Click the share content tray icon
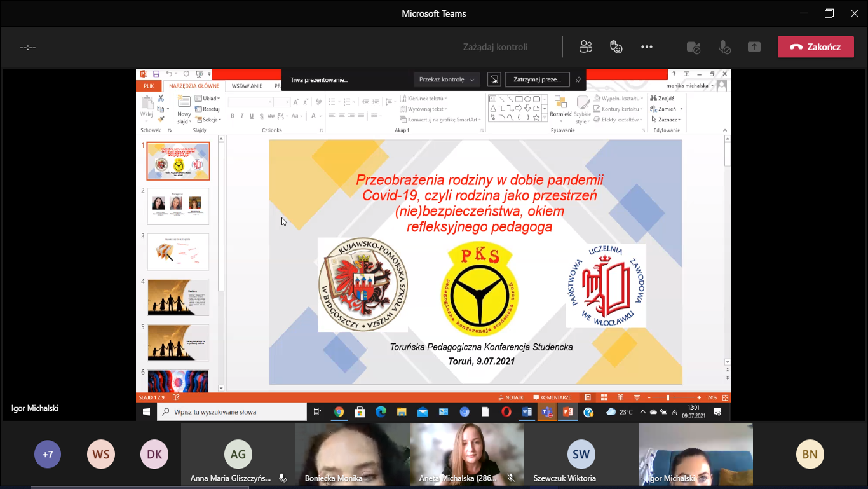 754,47
